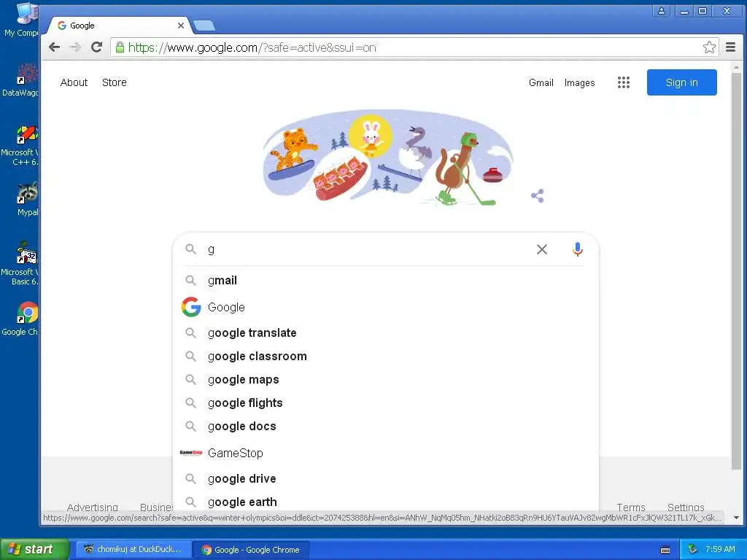The width and height of the screenshot is (747, 560).
Task: Open the Google apps grid
Action: click(624, 82)
